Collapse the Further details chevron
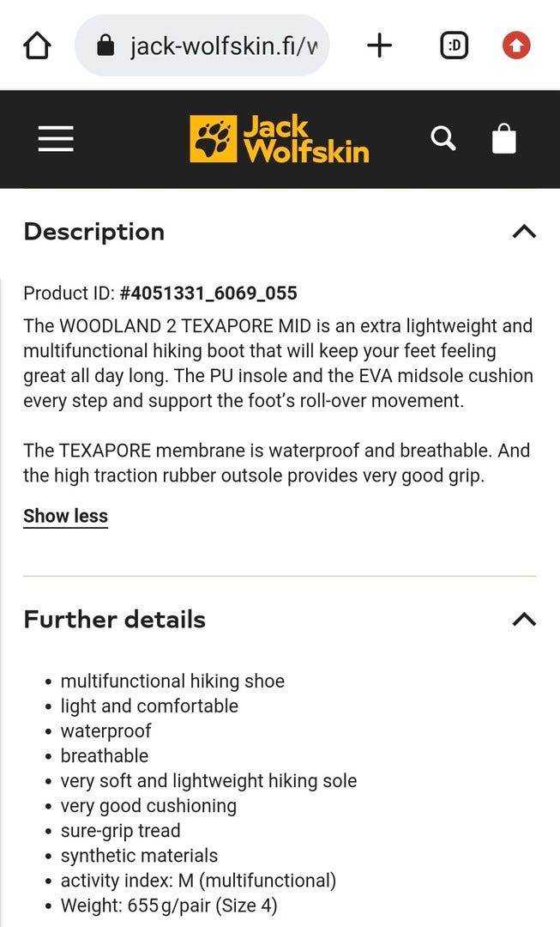The height and width of the screenshot is (927, 560). [523, 619]
